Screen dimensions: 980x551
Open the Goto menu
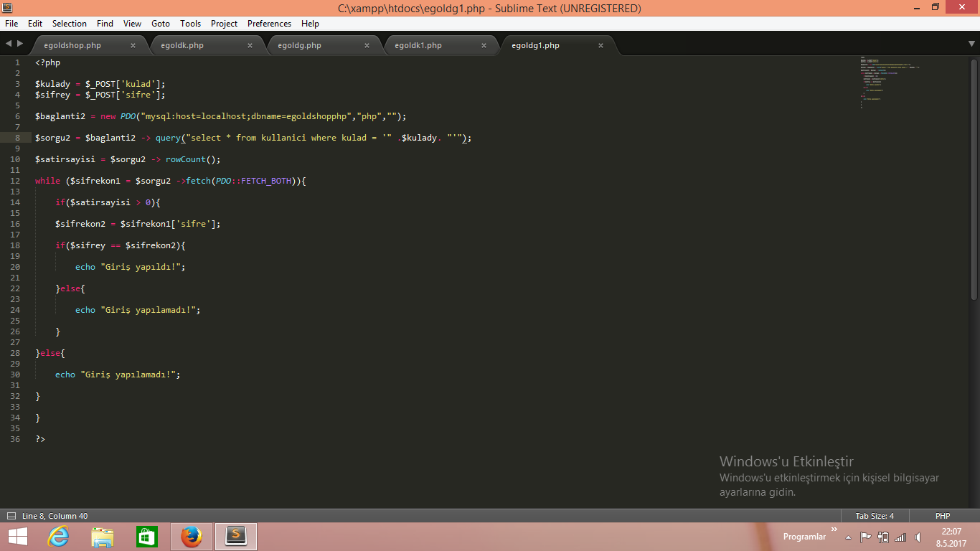coord(161,24)
